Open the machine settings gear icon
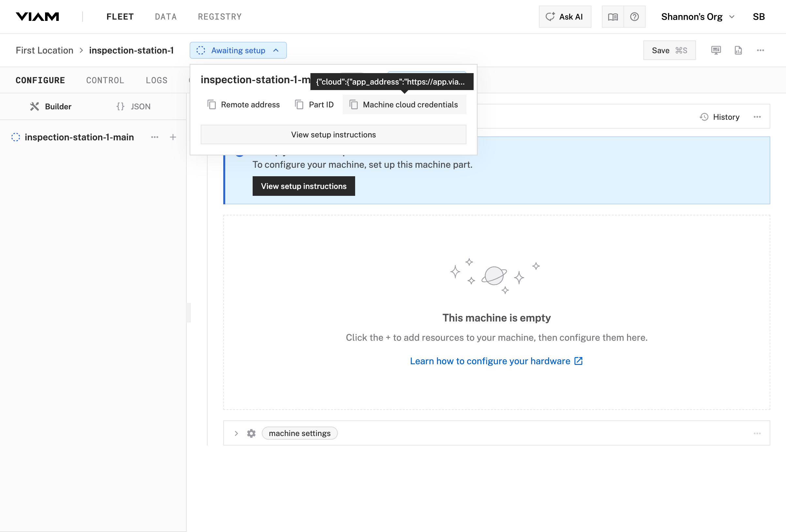This screenshot has width=786, height=532. pos(251,433)
